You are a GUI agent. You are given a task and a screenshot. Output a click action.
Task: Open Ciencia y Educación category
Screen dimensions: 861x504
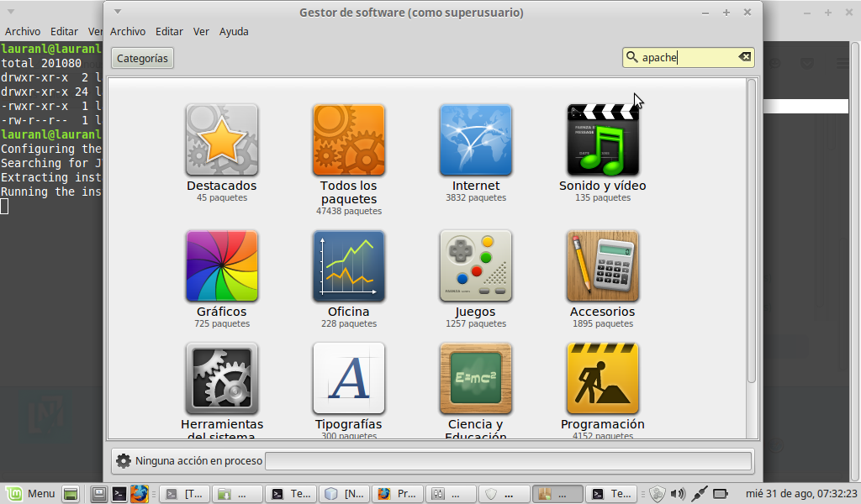tap(476, 378)
